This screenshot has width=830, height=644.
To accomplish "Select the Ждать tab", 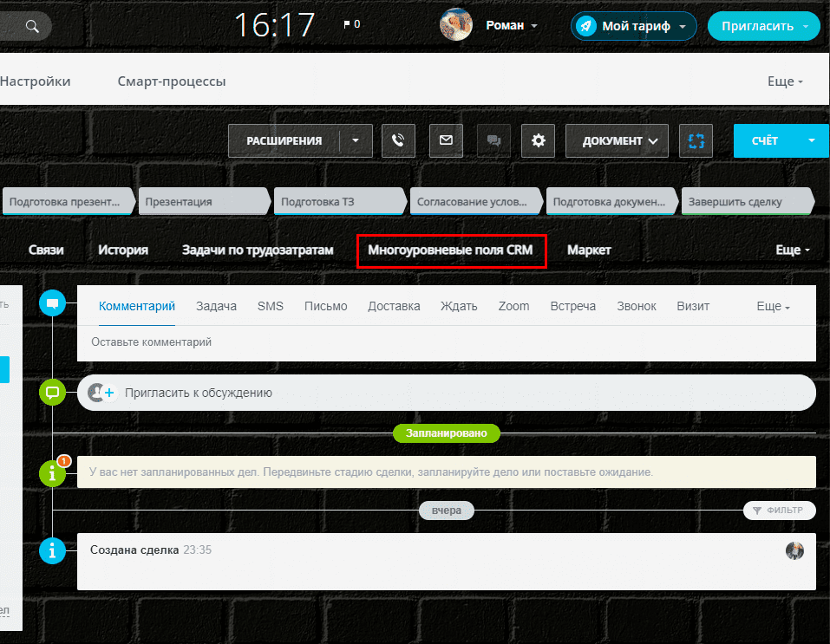I will [x=459, y=306].
